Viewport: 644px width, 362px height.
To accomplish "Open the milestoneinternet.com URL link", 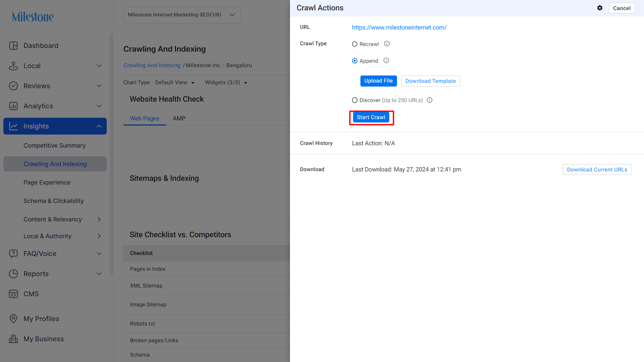I will pyautogui.click(x=399, y=28).
